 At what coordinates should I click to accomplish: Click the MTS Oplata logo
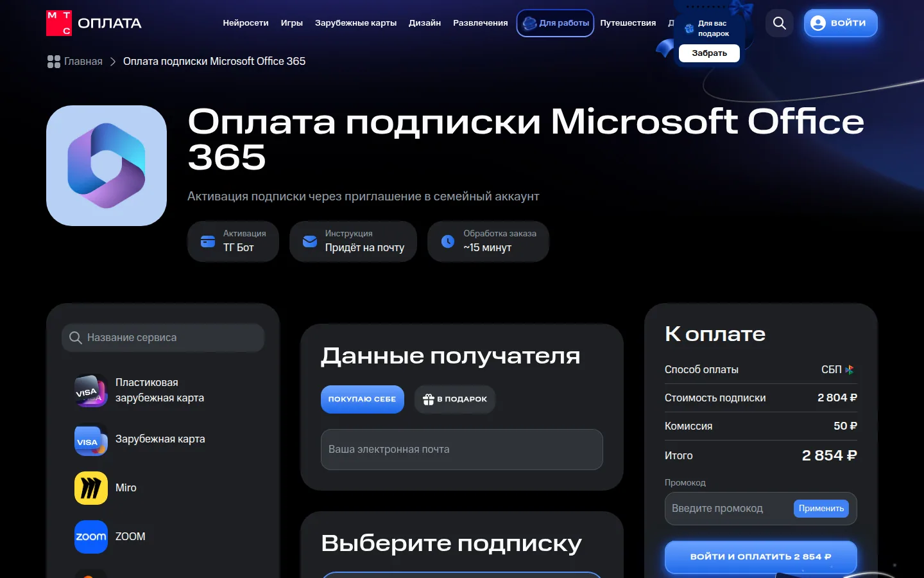[x=94, y=23]
